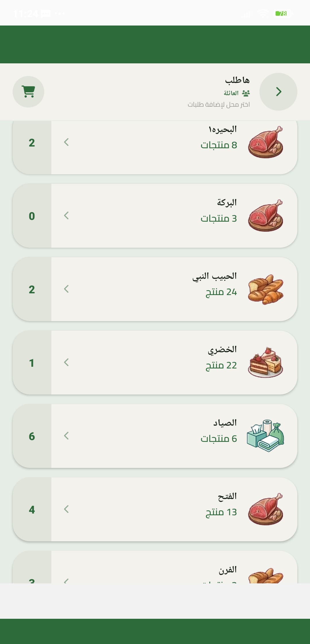310x644 pixels.
Task: Open the shopping cart
Action: pos(28,92)
